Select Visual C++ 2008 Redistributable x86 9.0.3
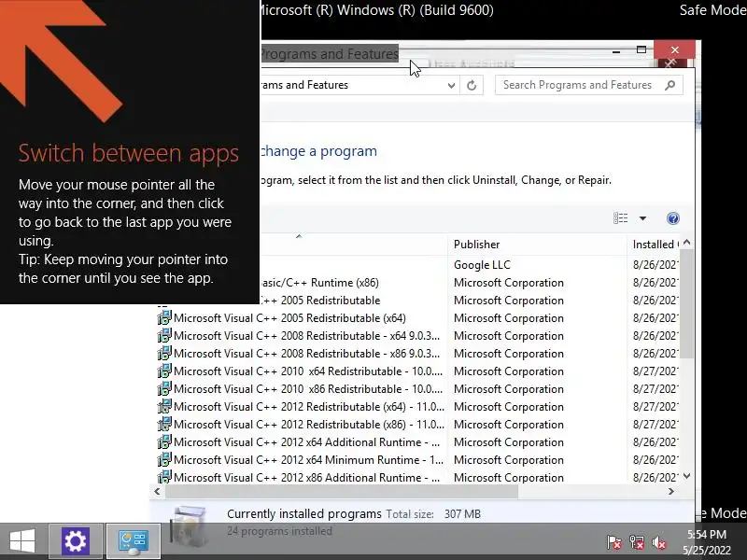This screenshot has height=560, width=747. (x=299, y=354)
